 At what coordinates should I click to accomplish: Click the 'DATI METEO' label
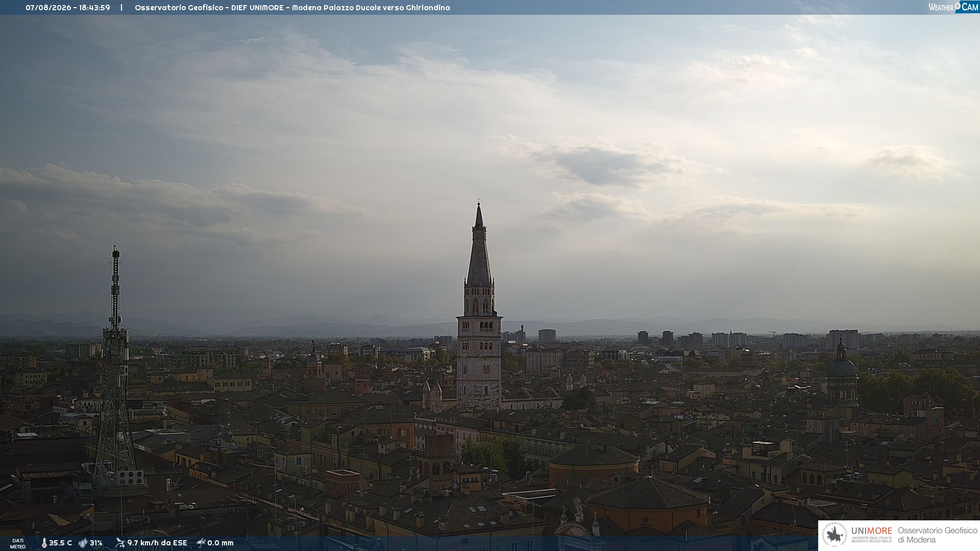click(18, 543)
